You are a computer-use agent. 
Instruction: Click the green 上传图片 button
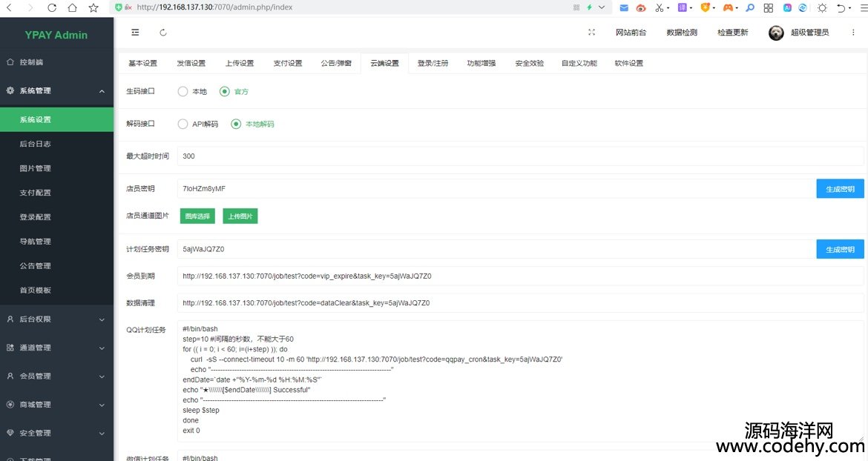(x=240, y=216)
